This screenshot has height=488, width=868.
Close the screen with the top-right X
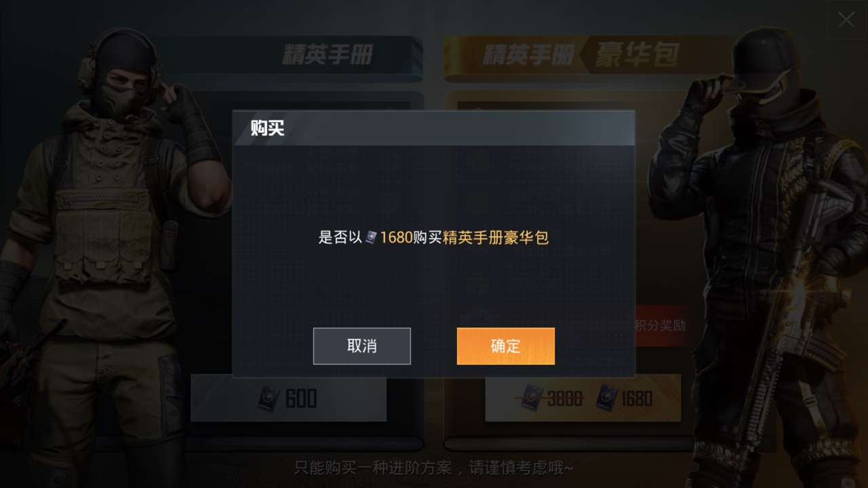coord(846,20)
